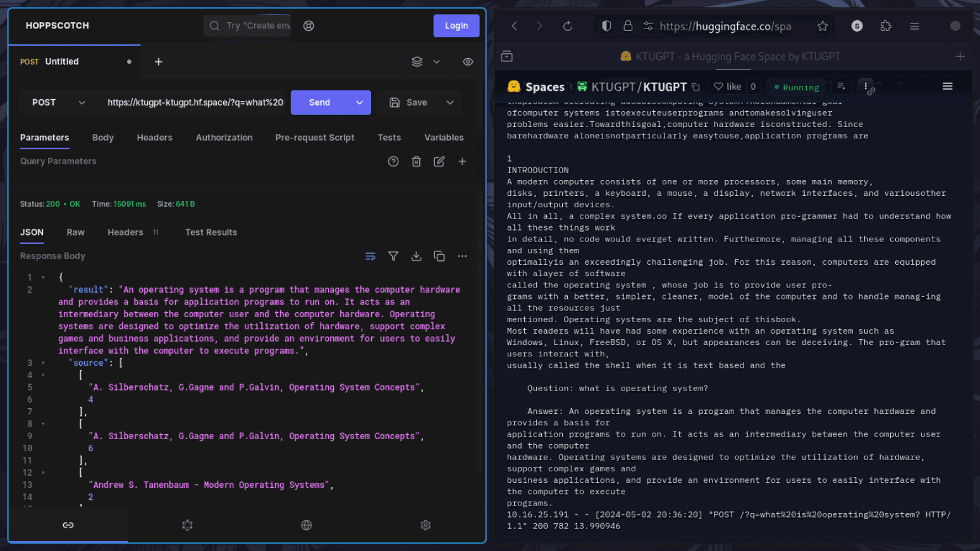980x551 pixels.
Task: Open browser extensions puzzle icon
Action: pyautogui.click(x=886, y=26)
